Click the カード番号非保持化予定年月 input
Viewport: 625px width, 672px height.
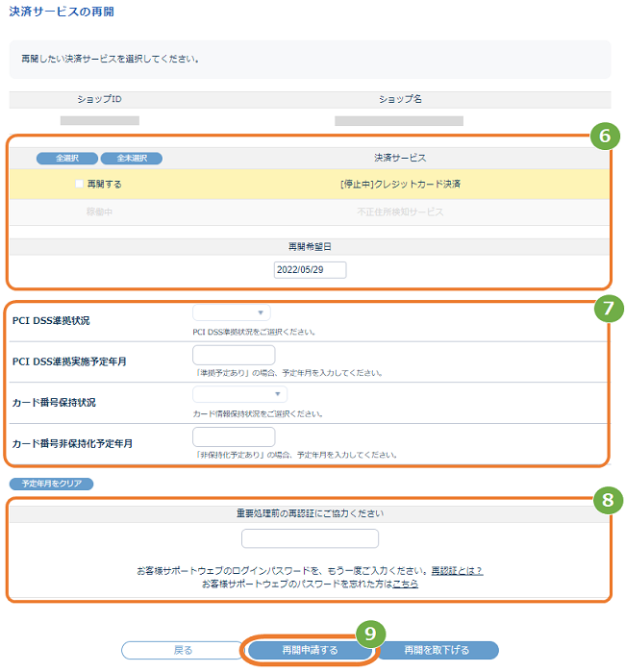point(234,436)
